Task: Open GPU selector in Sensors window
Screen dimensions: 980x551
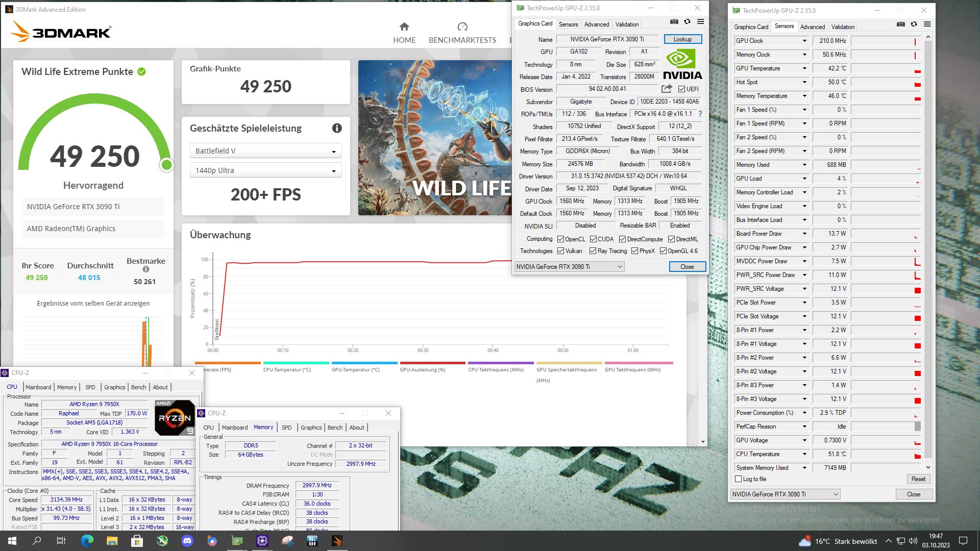Action: pos(785,494)
